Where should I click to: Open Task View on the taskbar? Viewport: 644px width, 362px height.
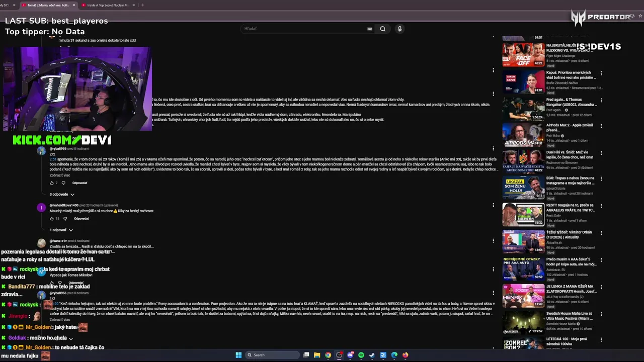coord(306,355)
